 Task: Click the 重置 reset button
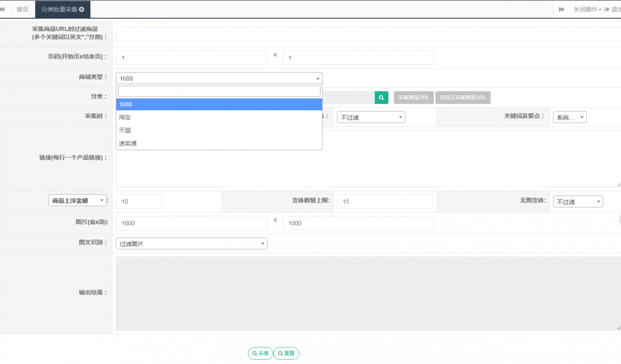pyautogui.click(x=286, y=353)
